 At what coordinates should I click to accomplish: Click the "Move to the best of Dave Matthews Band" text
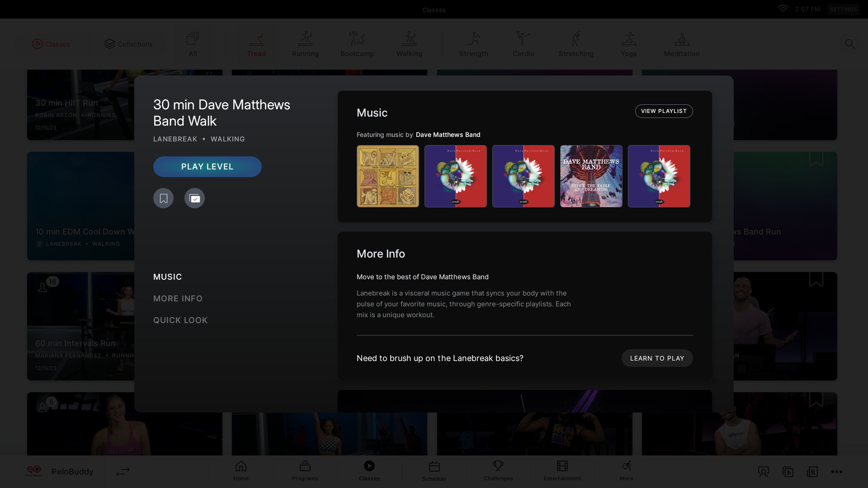coord(423,277)
